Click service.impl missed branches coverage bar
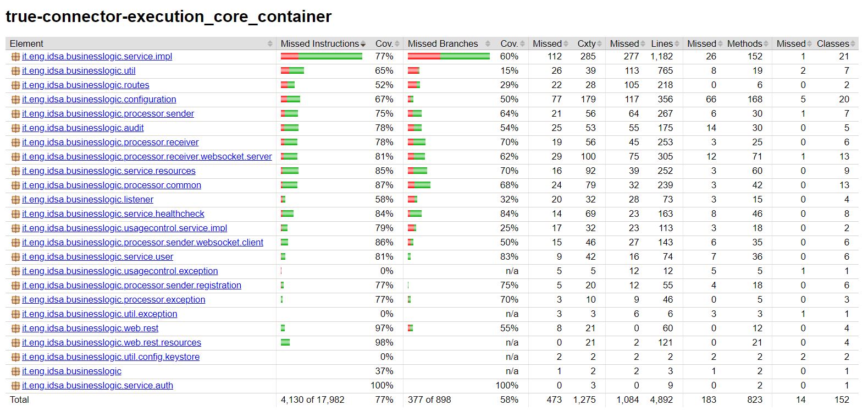Image resolution: width=868 pixels, height=416 pixels. [449, 57]
